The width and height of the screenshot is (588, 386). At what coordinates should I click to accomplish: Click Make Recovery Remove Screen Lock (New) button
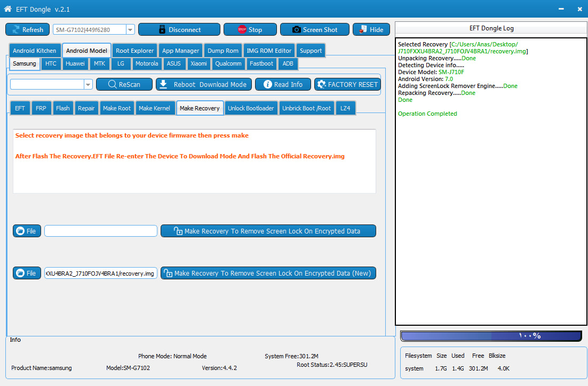[268, 273]
